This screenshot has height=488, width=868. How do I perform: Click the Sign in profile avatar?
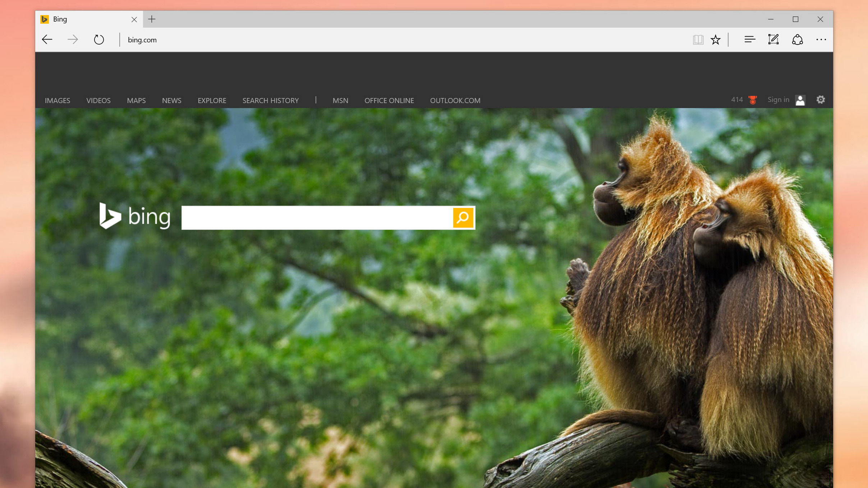point(800,100)
